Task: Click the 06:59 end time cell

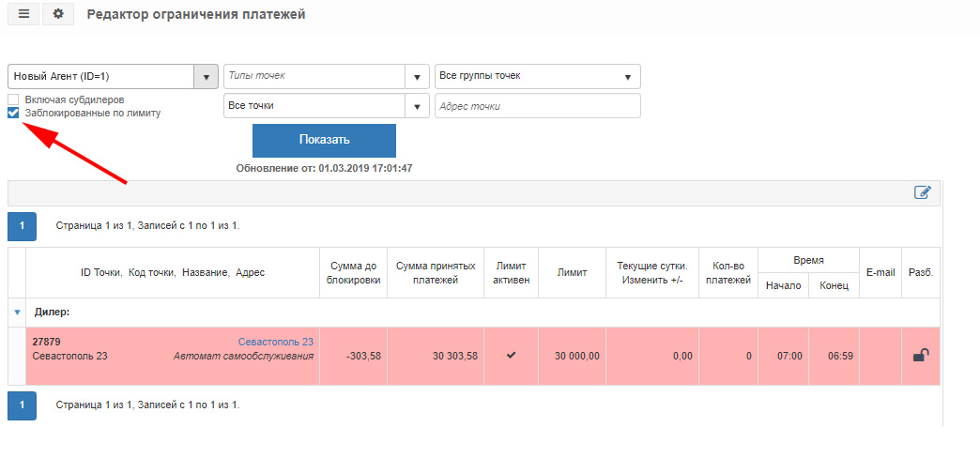Action: pyautogui.click(x=834, y=356)
